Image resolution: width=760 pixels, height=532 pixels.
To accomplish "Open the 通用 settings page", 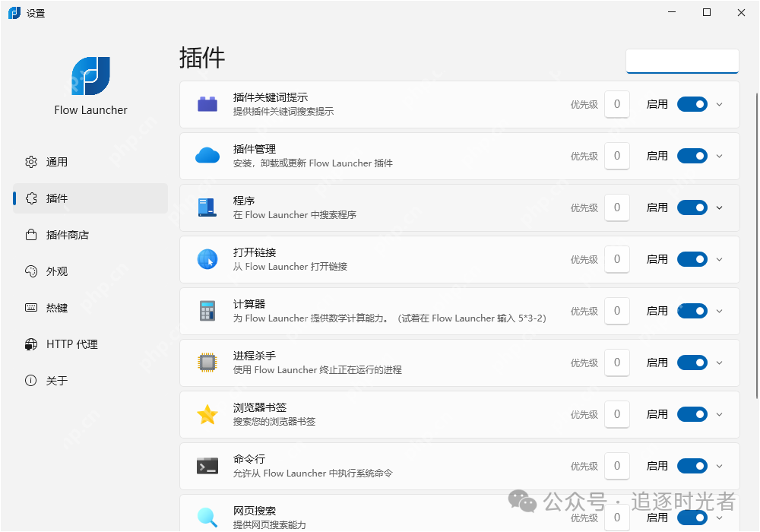I will click(x=90, y=162).
